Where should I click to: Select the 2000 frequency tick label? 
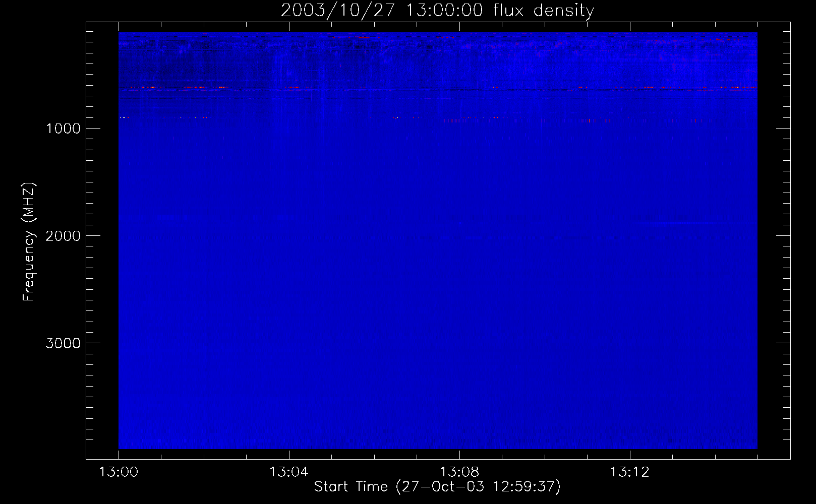click(63, 236)
